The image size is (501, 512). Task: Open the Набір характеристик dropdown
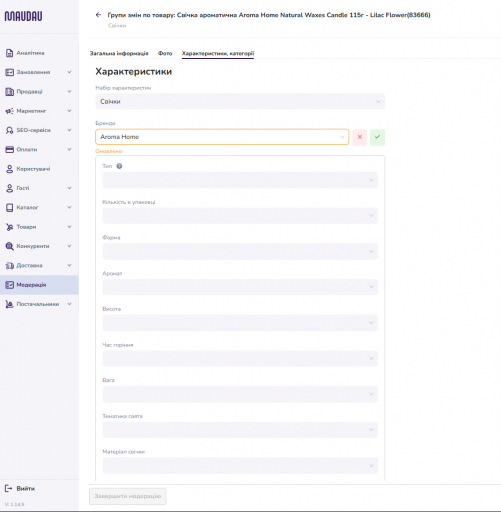click(x=240, y=101)
